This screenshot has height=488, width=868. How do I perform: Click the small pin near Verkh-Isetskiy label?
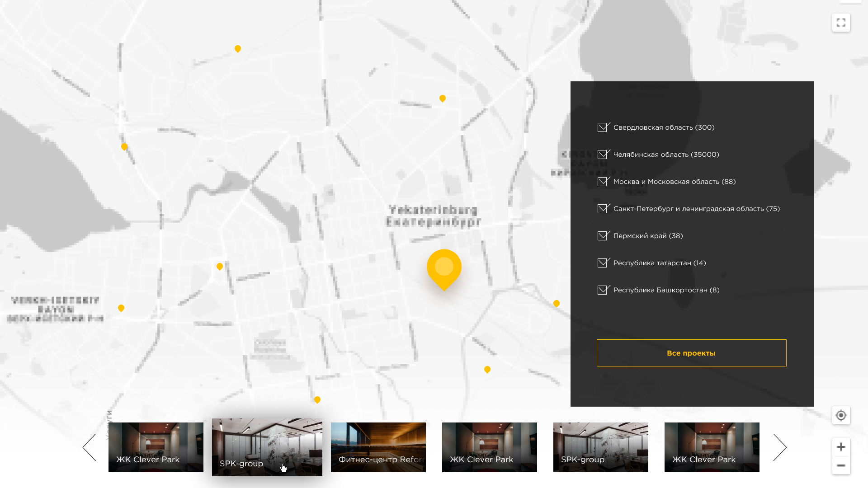121,308
